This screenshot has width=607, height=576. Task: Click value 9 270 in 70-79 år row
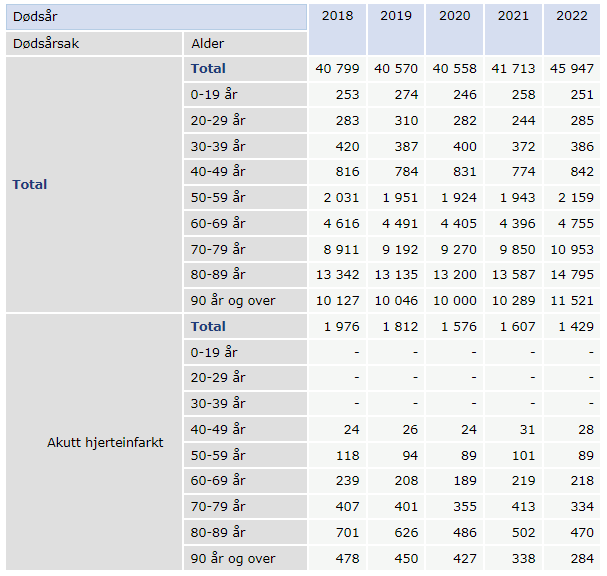[x=459, y=249]
